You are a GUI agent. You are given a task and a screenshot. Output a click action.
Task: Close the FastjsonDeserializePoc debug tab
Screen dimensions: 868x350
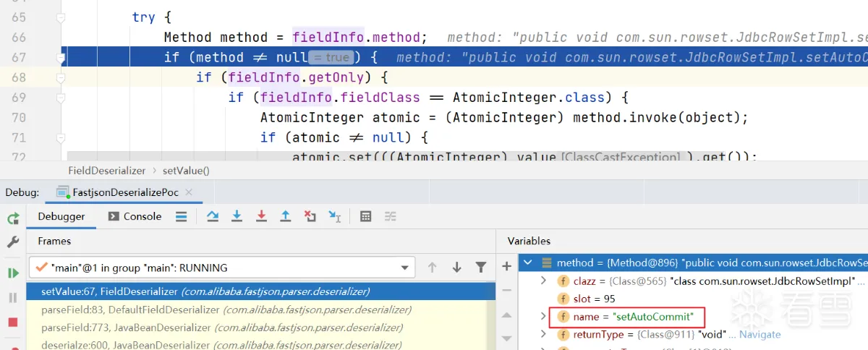pos(189,192)
